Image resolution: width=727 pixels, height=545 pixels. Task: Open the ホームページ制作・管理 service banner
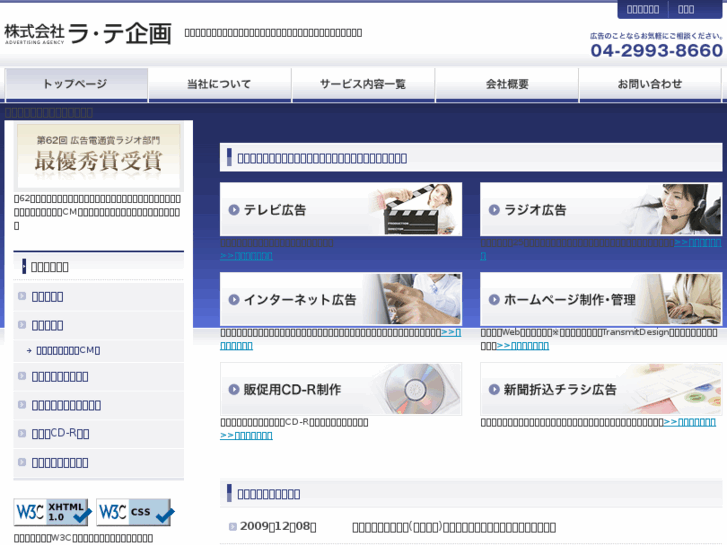click(x=601, y=299)
